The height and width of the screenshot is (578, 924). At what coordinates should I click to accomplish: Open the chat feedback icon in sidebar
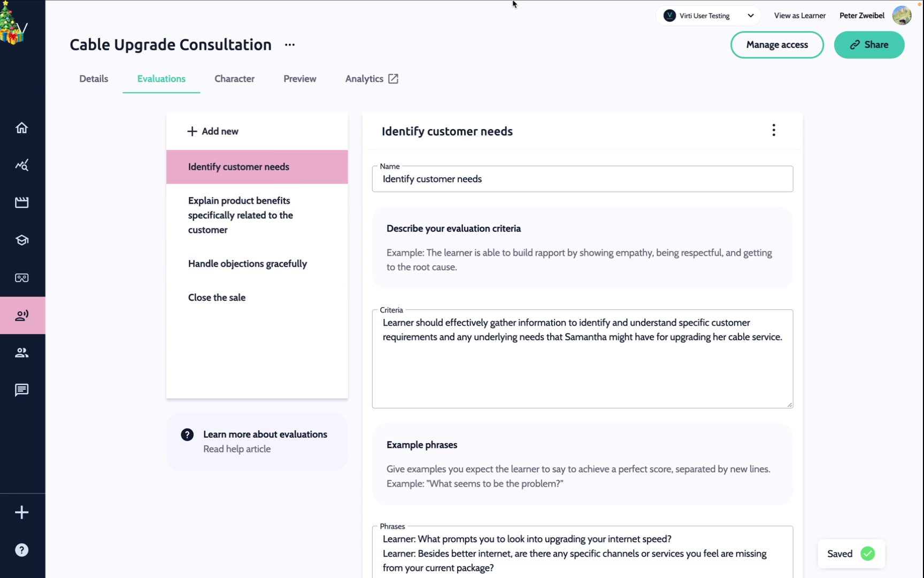click(x=22, y=390)
